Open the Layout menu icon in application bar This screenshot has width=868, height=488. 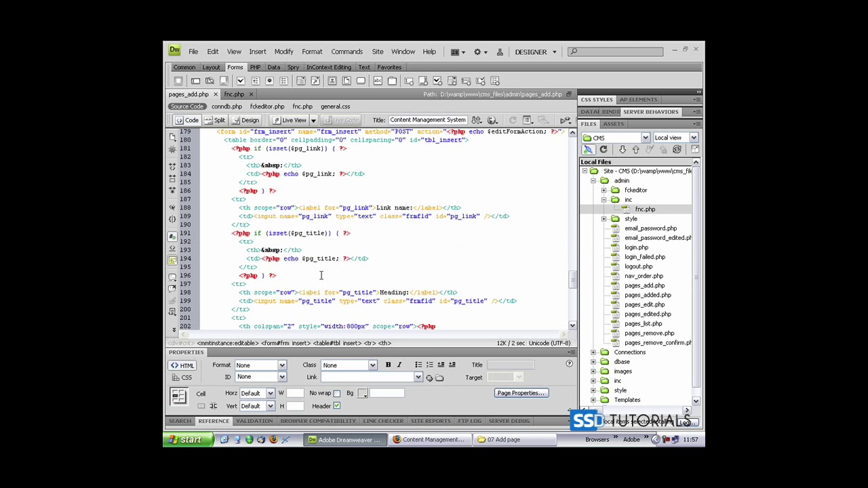click(458, 52)
